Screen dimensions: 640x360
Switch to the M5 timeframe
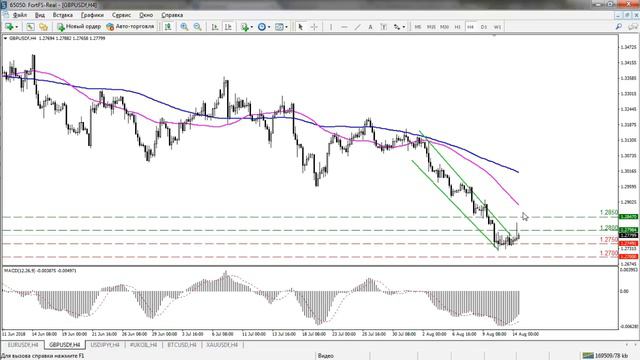(x=418, y=27)
